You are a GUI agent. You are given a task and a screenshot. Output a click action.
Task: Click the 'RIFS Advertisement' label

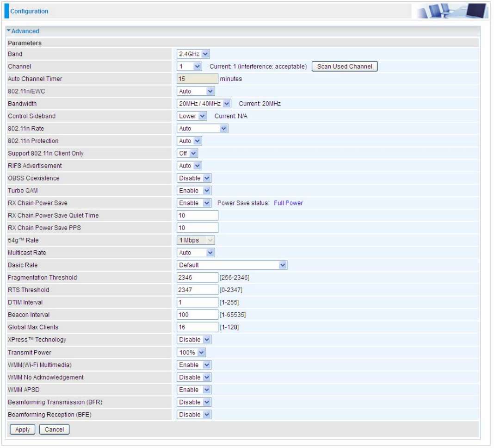point(35,166)
